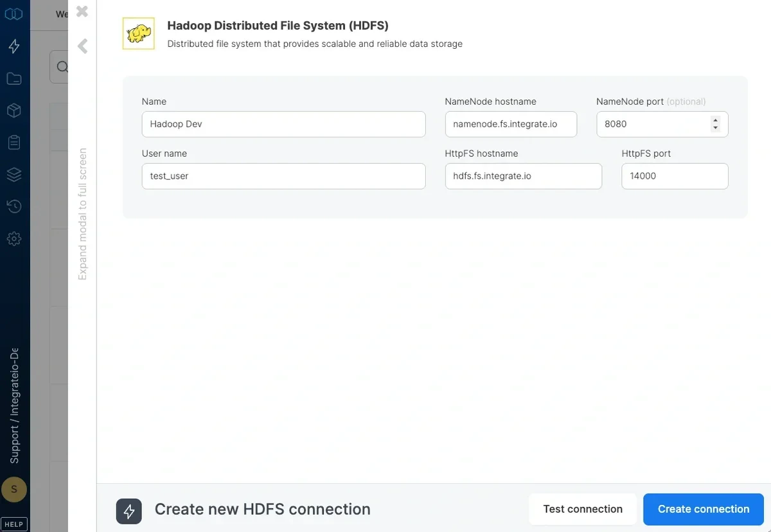The height and width of the screenshot is (532, 771).
Task: Open the history clock icon in sidebar
Action: [x=14, y=206]
